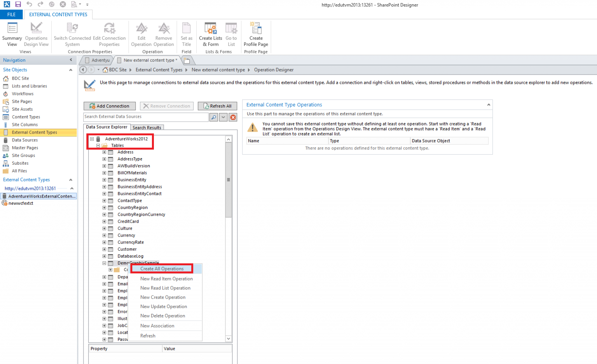This screenshot has width=597, height=364.
Task: Click the Refresh All button
Action: pyautogui.click(x=217, y=106)
